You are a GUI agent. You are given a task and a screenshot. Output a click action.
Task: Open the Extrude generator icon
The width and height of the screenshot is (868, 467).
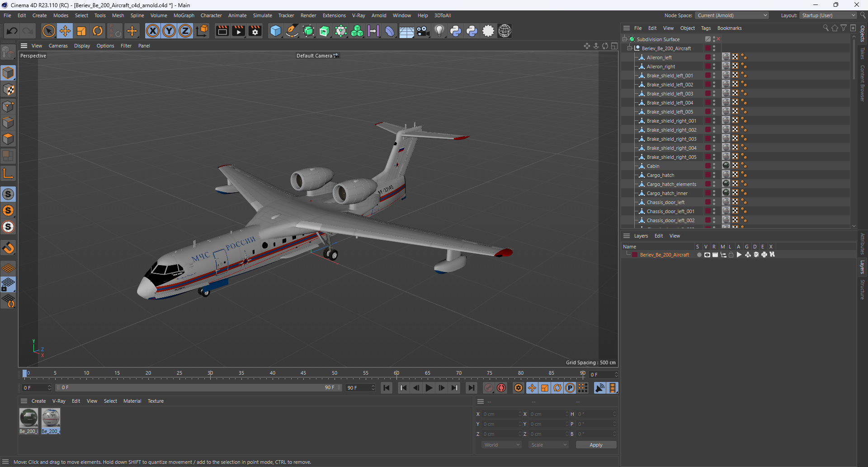[x=325, y=31]
